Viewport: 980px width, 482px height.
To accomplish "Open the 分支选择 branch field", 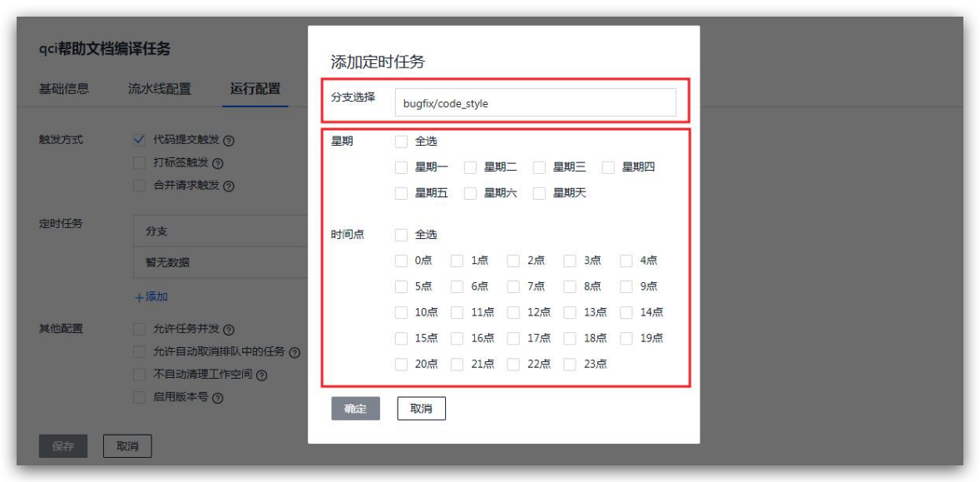I will pos(535,103).
